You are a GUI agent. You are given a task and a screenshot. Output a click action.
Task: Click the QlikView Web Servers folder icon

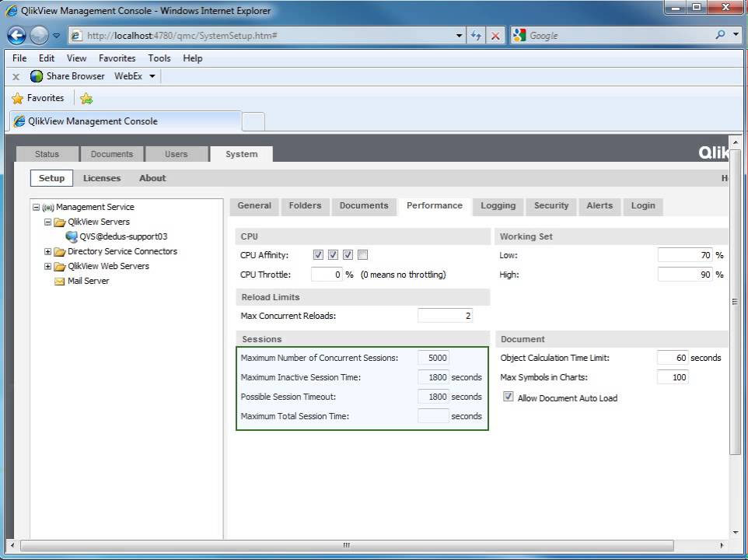point(60,267)
